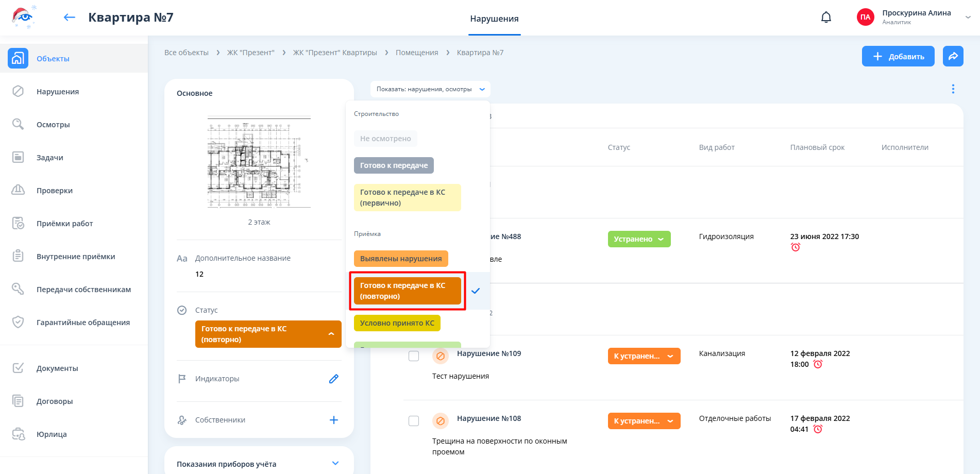Open Приёмки работ in the sidebar
This screenshot has height=474, width=980.
pos(64,224)
